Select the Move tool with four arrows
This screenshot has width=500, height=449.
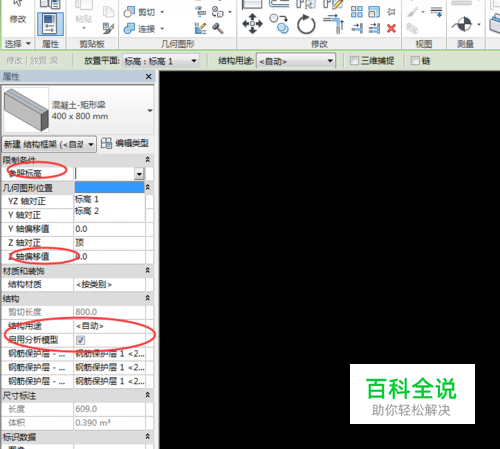(x=252, y=24)
